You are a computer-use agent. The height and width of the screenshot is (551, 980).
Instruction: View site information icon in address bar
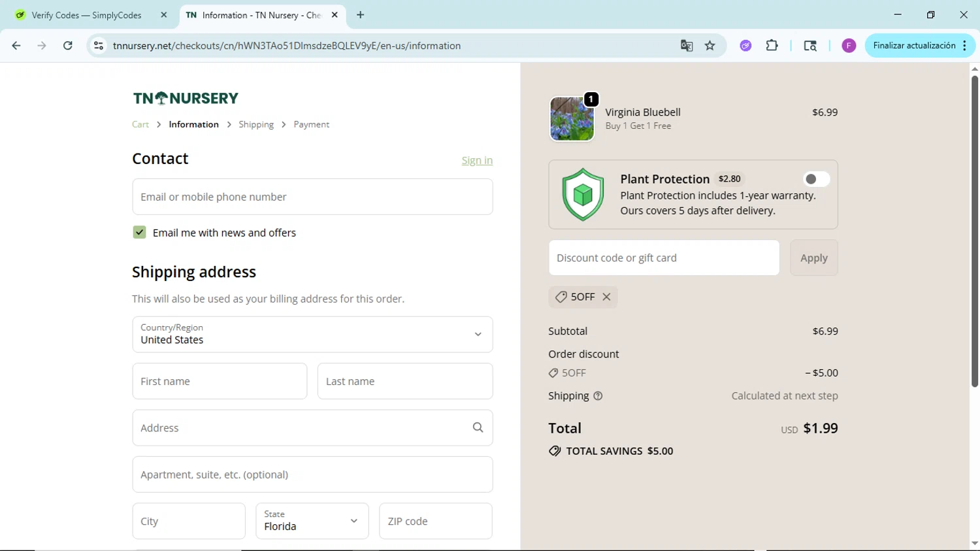(x=99, y=46)
